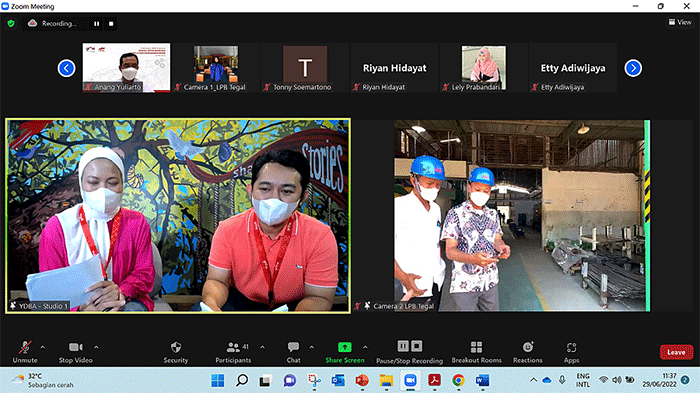Open the Reactions menu
Viewport: 700px width, 393px height.
click(x=528, y=347)
